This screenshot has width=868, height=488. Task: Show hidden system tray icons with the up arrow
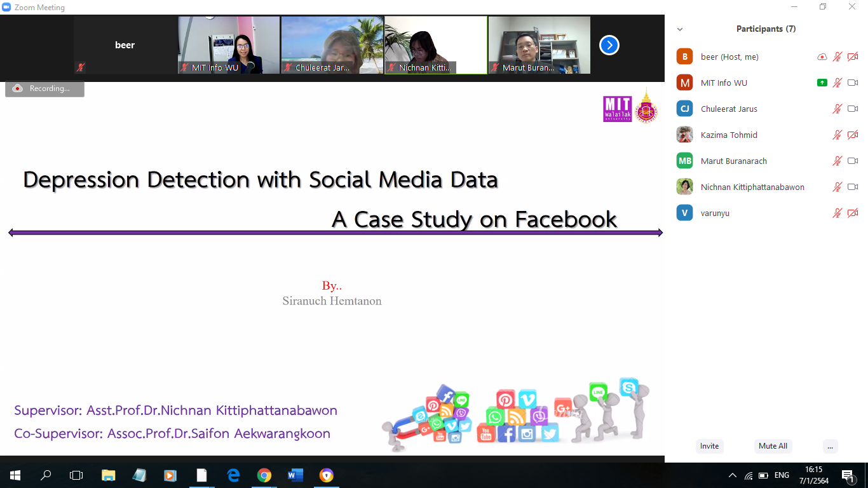pos(733,475)
